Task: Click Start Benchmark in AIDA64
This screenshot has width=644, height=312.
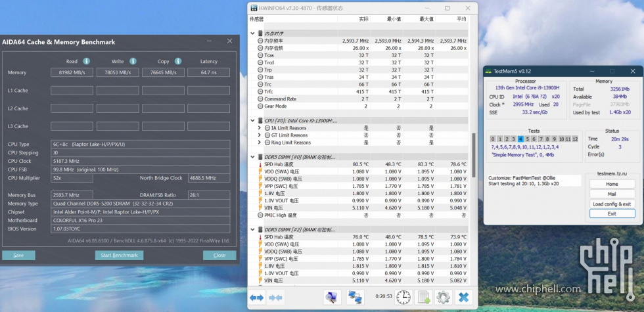Action: [119, 256]
